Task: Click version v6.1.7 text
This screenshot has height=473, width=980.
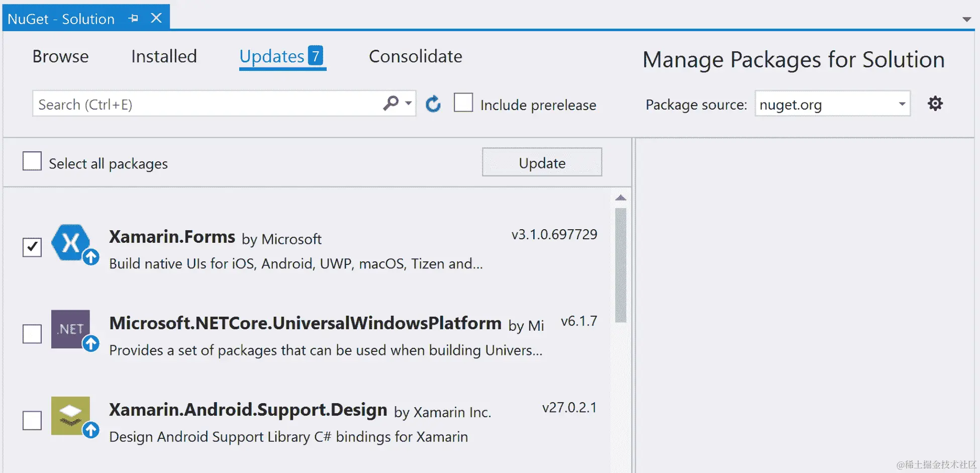Action: pos(579,321)
